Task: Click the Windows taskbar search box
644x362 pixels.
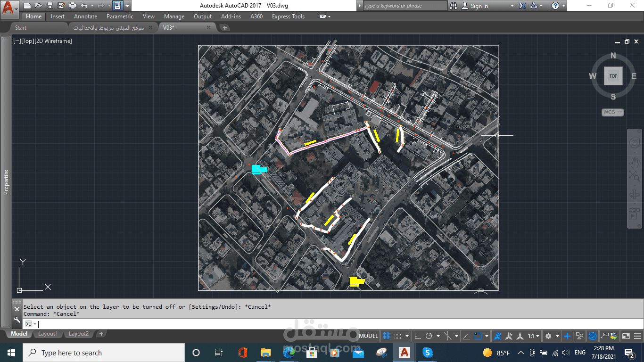Action: (x=104, y=353)
